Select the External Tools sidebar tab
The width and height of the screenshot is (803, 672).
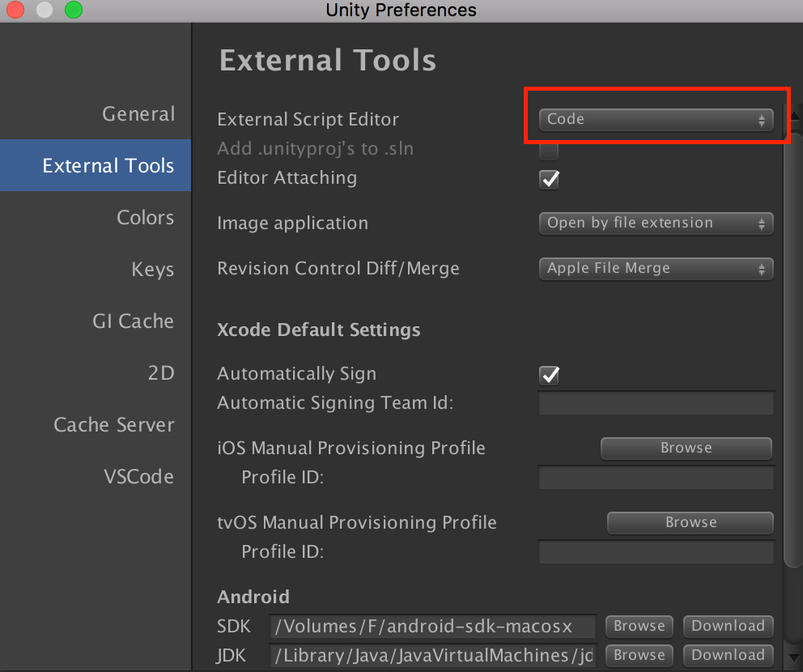[x=96, y=165]
